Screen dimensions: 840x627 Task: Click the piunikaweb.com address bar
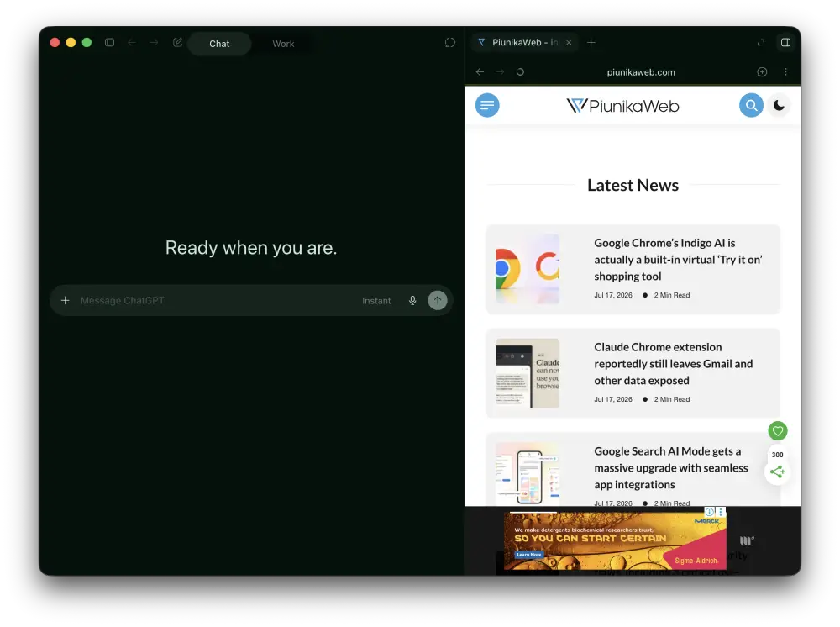tap(641, 71)
